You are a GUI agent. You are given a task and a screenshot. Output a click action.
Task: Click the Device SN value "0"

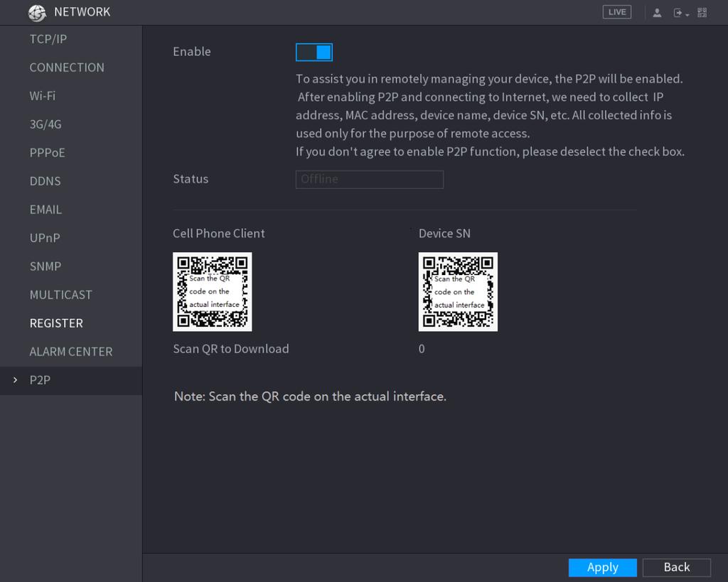coord(422,348)
